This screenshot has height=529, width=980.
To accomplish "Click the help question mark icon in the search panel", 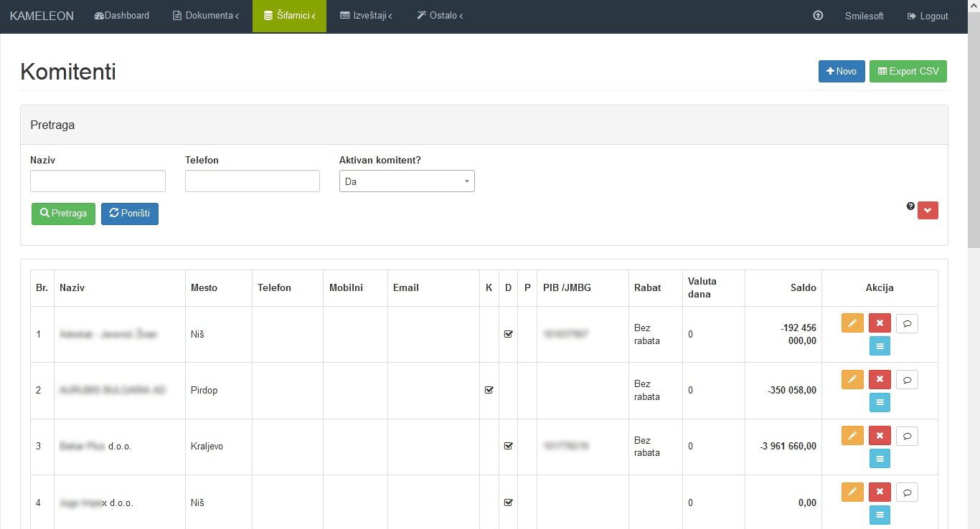I will 910,206.
